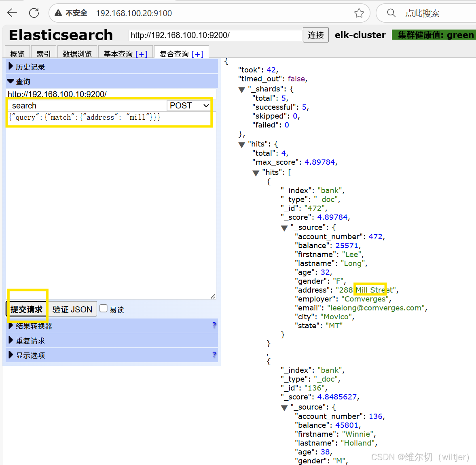Image resolution: width=476 pixels, height=465 pixels.
Task: Expand the 重复请求 section
Action: (112, 340)
